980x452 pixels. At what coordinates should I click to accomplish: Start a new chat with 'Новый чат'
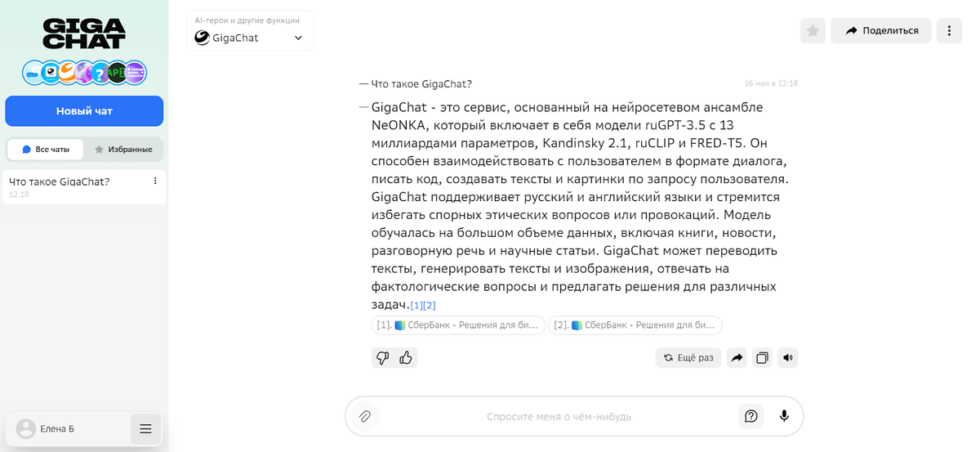[x=84, y=111]
